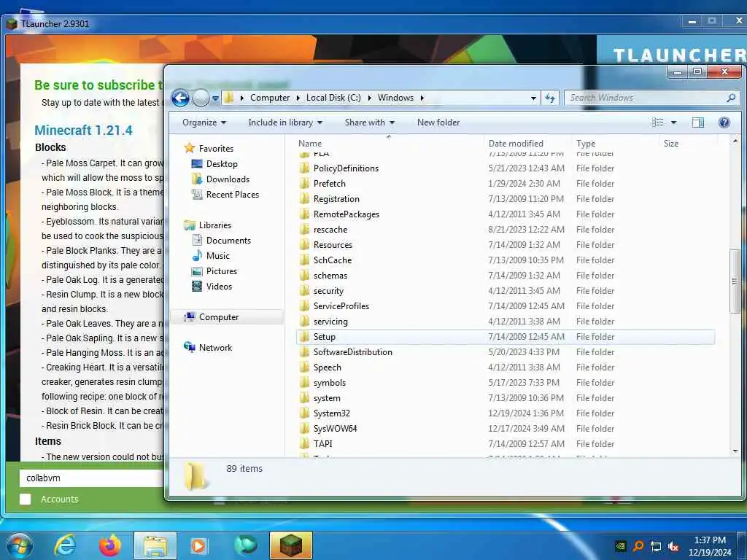Select the SysWOW64 folder

pos(335,428)
